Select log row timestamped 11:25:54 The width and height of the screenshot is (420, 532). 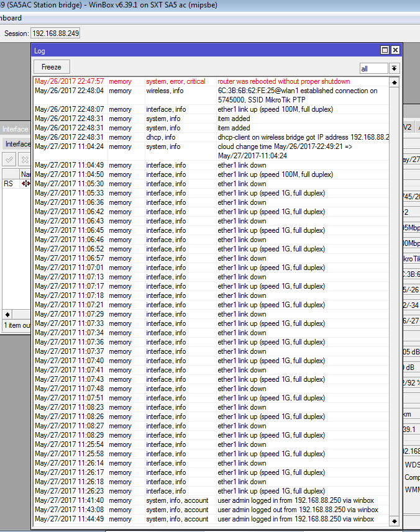pos(211,444)
